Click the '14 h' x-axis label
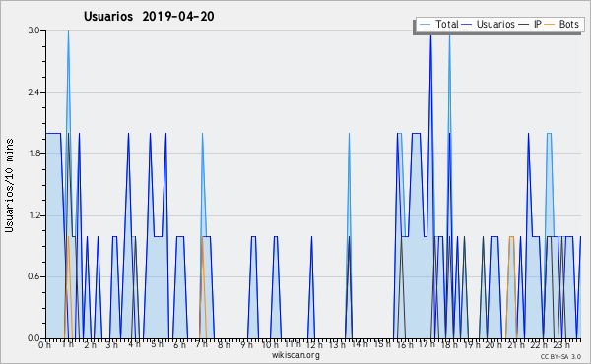The image size is (591, 364). [360, 343]
